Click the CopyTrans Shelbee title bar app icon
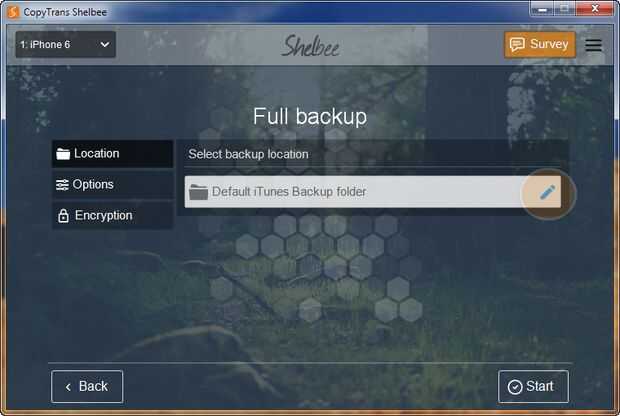The width and height of the screenshot is (620, 416). tap(13, 12)
